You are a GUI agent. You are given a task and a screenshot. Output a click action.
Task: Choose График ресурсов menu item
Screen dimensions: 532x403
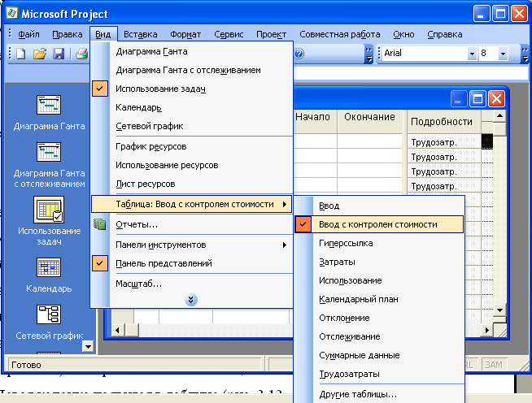tap(192, 146)
